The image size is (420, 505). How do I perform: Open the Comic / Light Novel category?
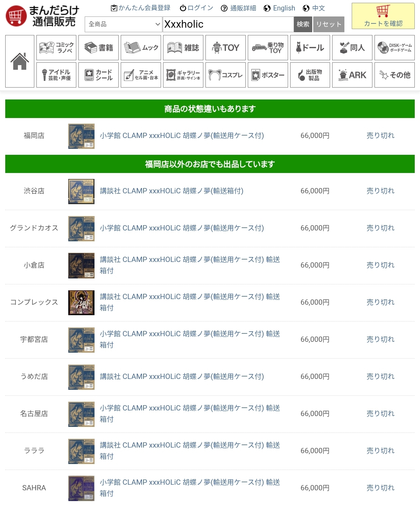56,47
